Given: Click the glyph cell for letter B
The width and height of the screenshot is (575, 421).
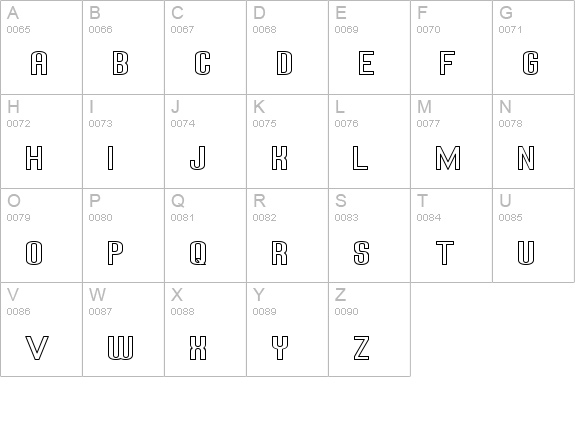Looking at the screenshot, I should point(124,47).
